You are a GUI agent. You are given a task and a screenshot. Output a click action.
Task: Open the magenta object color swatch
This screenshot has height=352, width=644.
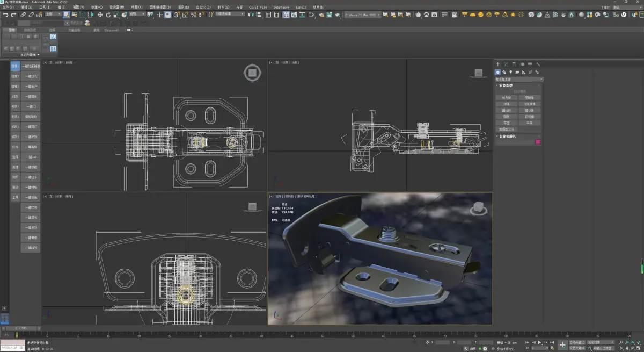(x=538, y=142)
